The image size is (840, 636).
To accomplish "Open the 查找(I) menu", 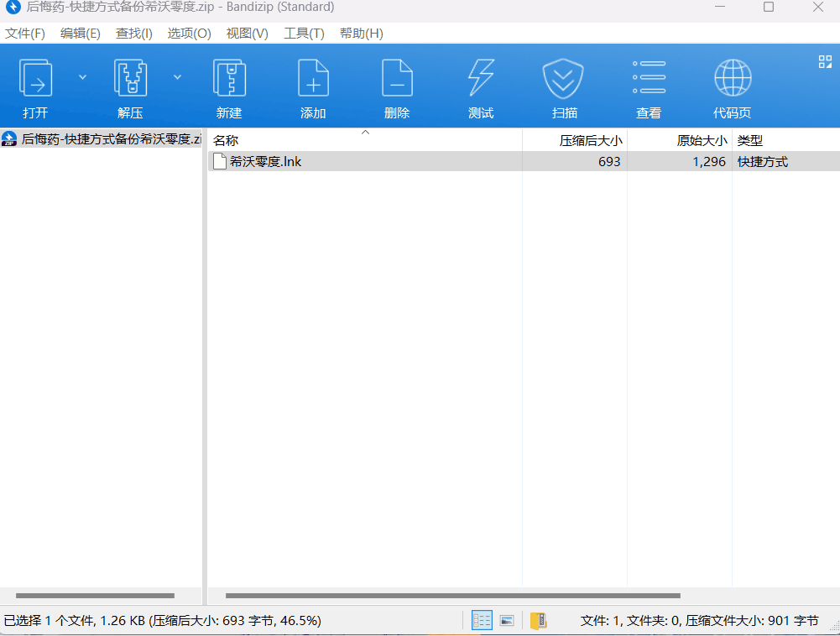I will point(134,34).
